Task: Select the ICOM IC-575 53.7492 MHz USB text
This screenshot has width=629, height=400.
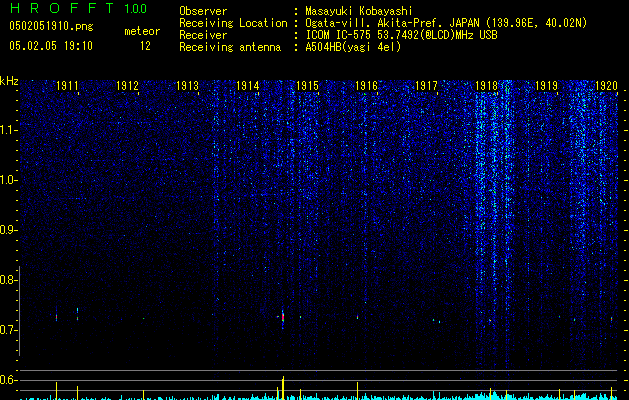Action: (401, 35)
